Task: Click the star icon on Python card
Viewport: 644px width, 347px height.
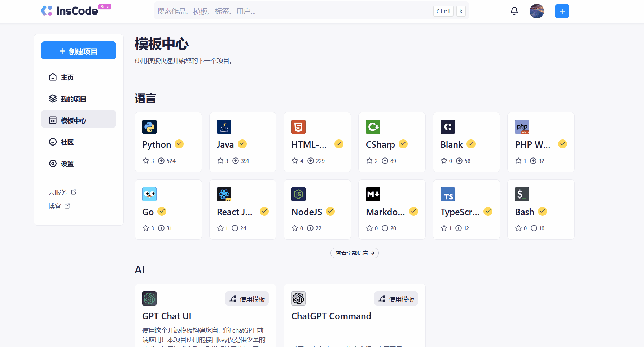Action: click(x=146, y=161)
